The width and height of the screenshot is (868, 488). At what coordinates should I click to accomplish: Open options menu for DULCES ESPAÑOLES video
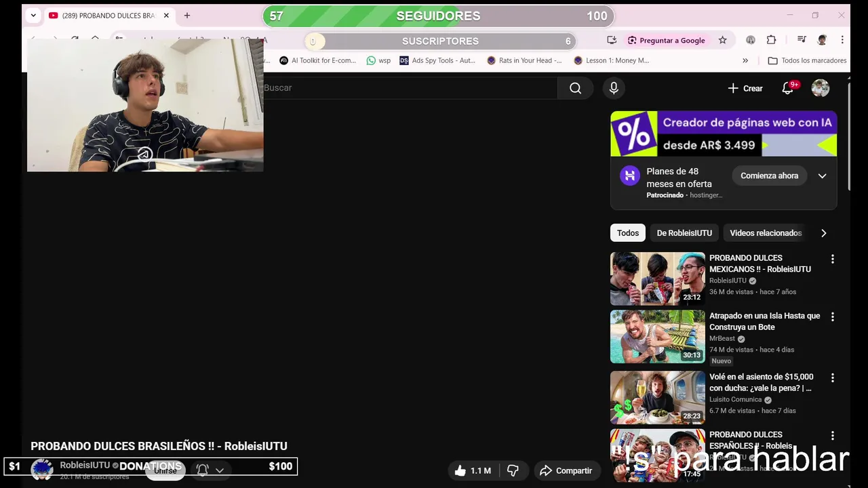(832, 435)
